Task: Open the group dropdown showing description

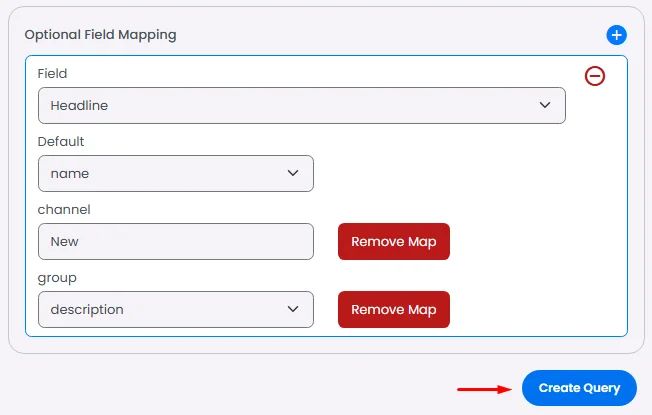Action: pyautogui.click(x=175, y=309)
